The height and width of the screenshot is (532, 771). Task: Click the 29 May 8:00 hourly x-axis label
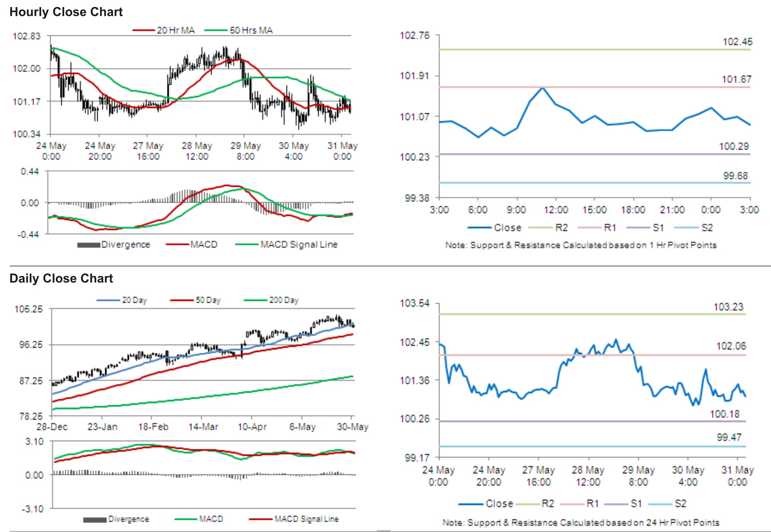pyautogui.click(x=245, y=151)
